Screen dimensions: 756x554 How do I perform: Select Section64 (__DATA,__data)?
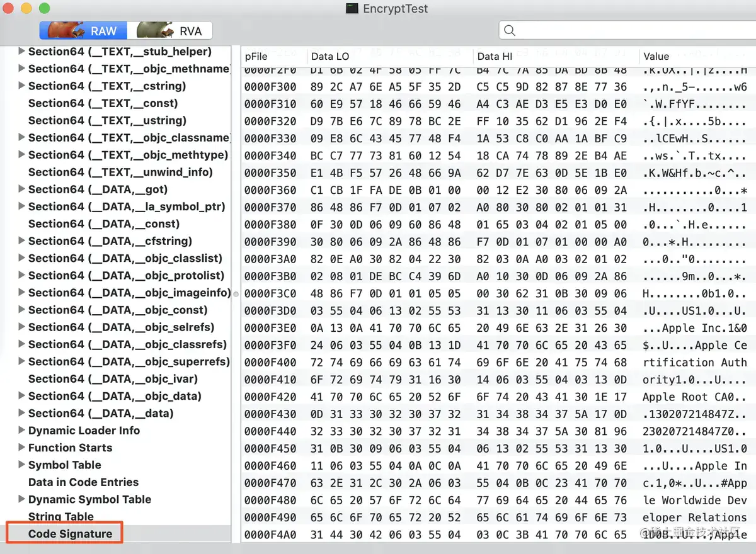(101, 413)
